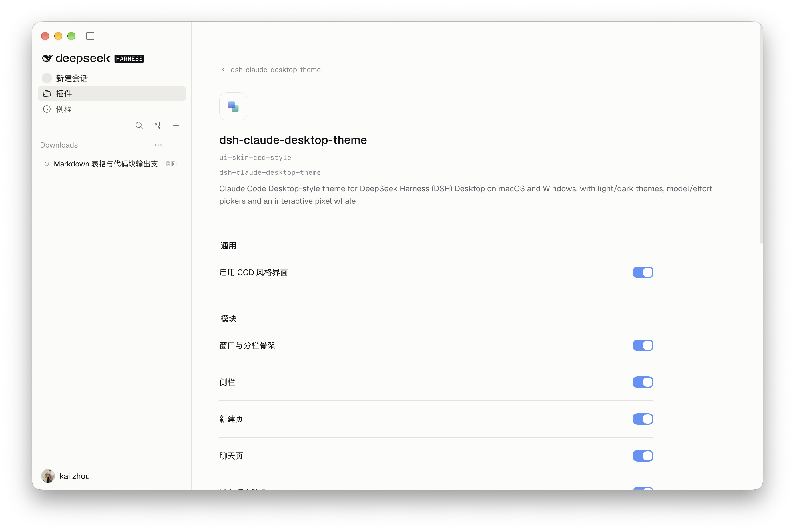Open the Markdown 表格与代码块 conversation
Screen dimensions: 795x532
[112, 164]
